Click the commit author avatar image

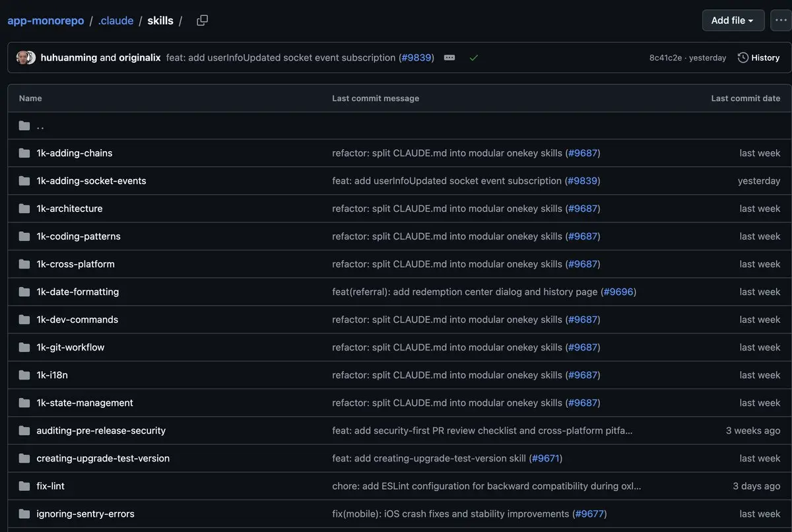[x=26, y=58]
